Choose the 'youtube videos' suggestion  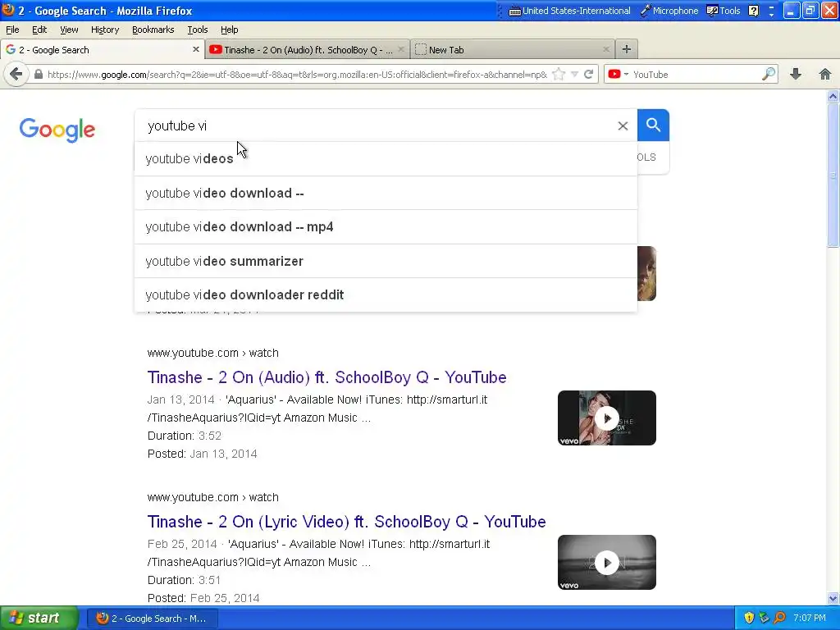point(386,158)
